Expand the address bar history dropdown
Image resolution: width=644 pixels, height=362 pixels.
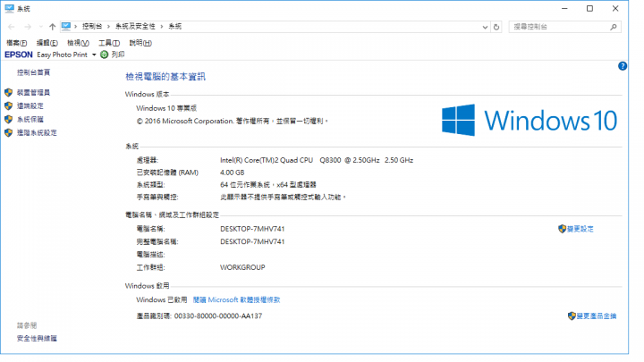coord(485,27)
